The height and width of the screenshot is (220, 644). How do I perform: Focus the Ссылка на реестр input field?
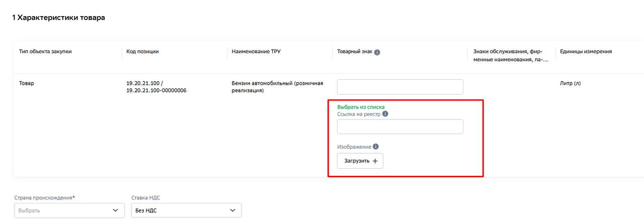400,127
